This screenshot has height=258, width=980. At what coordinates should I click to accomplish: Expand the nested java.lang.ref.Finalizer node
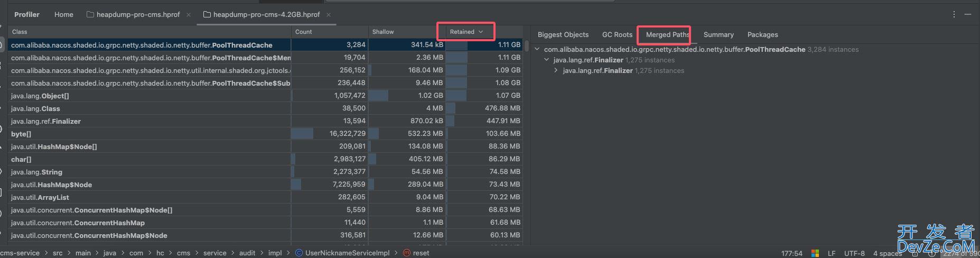(x=556, y=71)
